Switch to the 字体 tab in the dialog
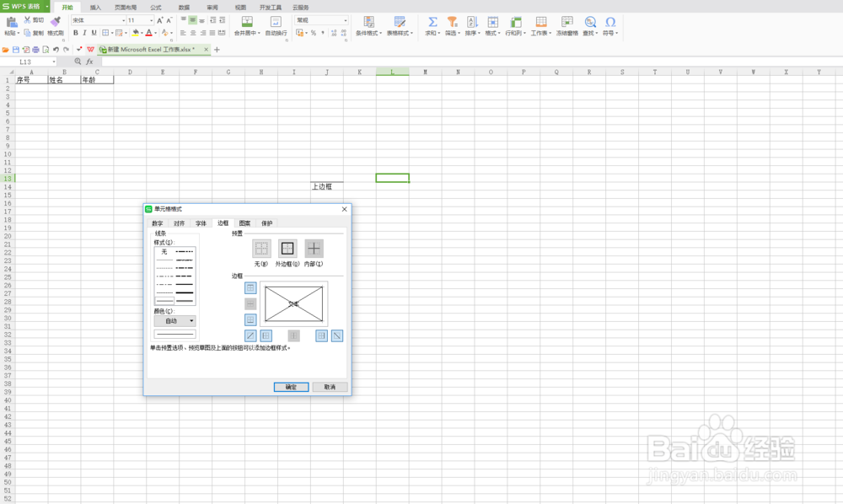The height and width of the screenshot is (504, 843). (x=201, y=223)
